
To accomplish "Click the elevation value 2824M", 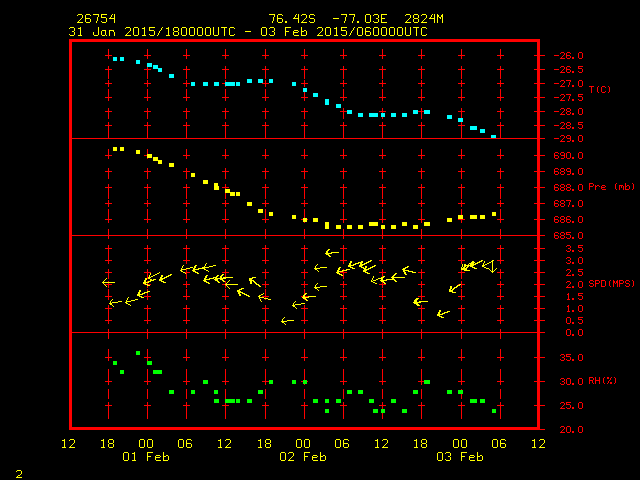I will (x=424, y=19).
